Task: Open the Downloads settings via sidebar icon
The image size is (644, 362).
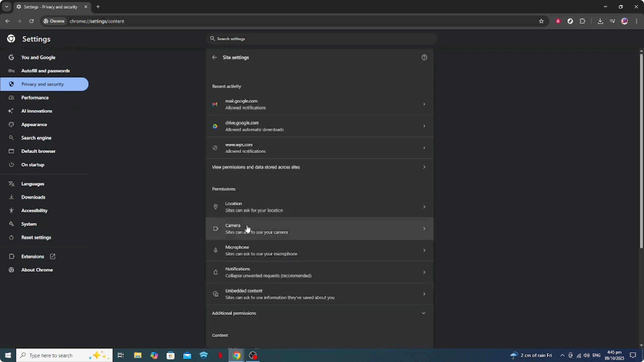Action: [x=33, y=197]
